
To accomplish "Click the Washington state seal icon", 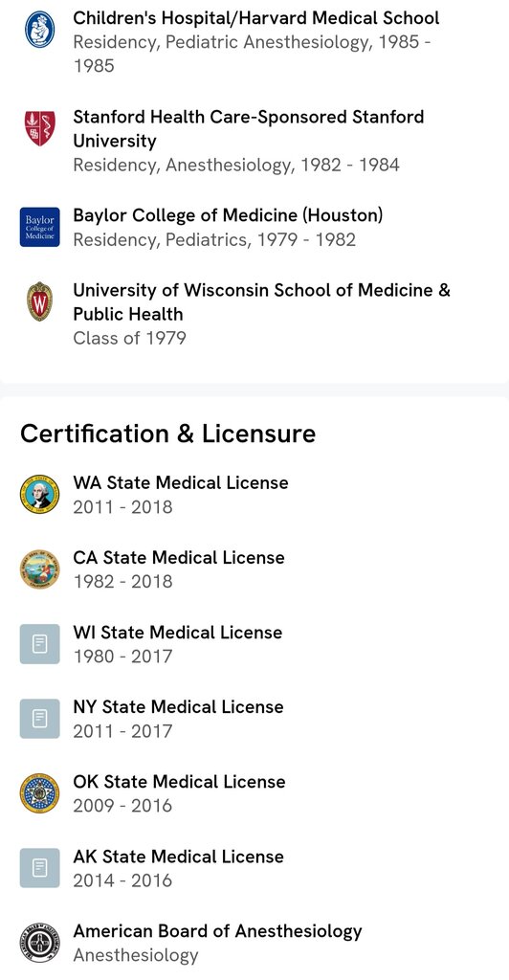I will coord(39,495).
